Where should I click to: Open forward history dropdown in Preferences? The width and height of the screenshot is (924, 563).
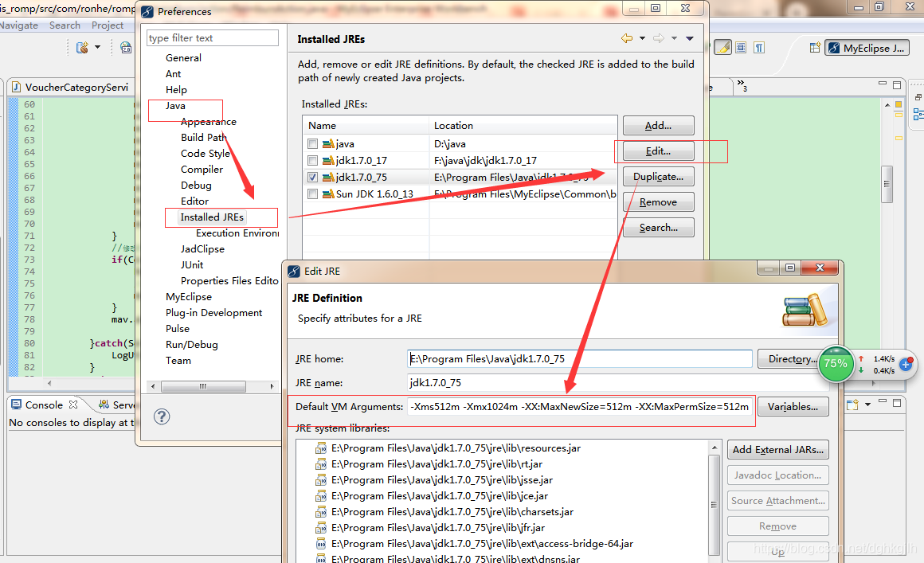click(674, 38)
